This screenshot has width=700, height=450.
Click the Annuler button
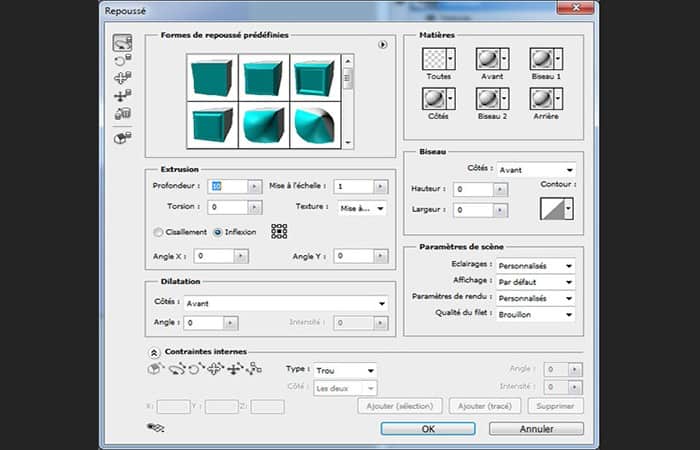[536, 428]
